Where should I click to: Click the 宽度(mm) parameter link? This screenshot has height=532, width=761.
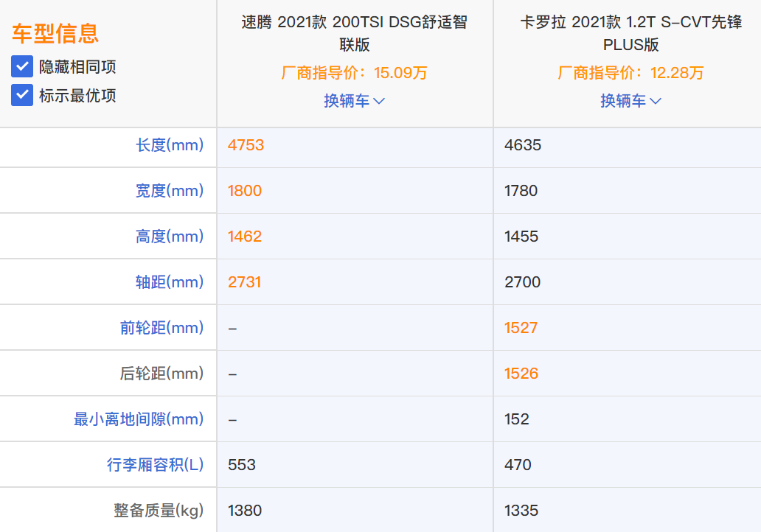[170, 191]
